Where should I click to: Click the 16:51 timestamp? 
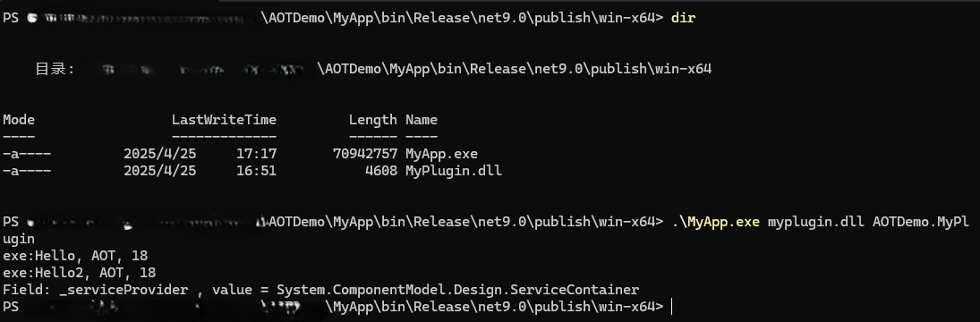coord(256,170)
